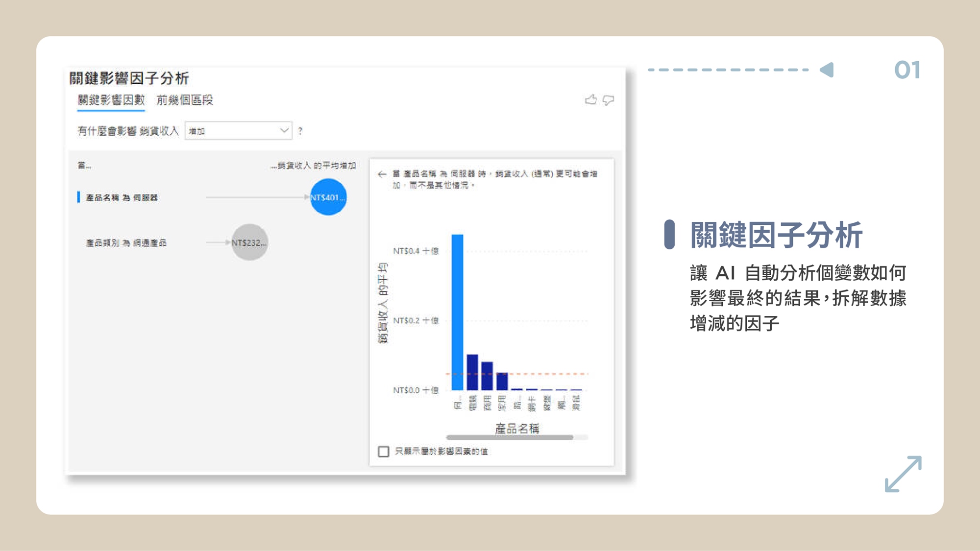980x551 pixels.
Task: Select the blue NT$401 influencer bubble
Action: pyautogui.click(x=328, y=197)
